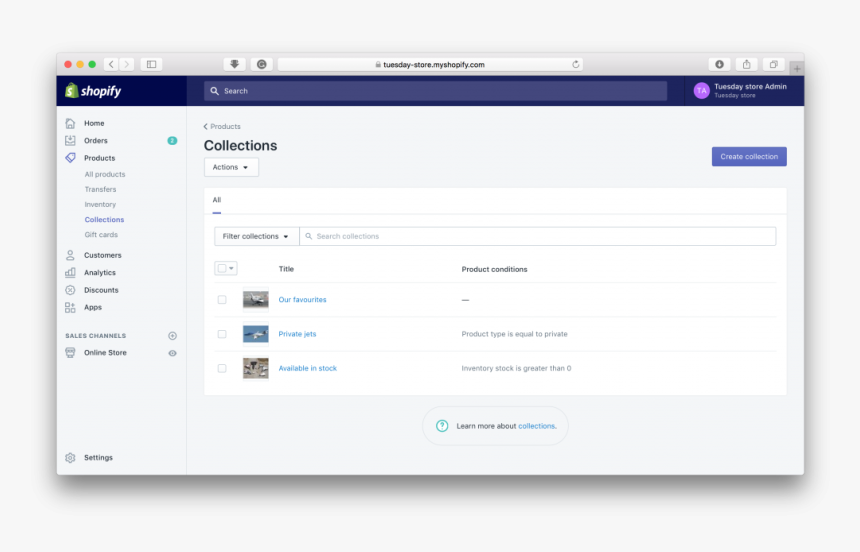The width and height of the screenshot is (860, 552).
Task: Click the Create collection button
Action: 749,157
